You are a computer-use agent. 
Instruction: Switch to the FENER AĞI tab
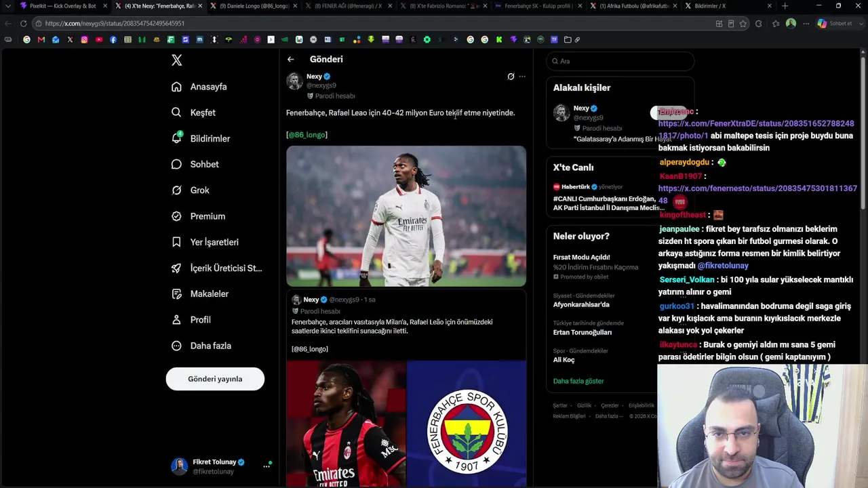click(x=349, y=6)
